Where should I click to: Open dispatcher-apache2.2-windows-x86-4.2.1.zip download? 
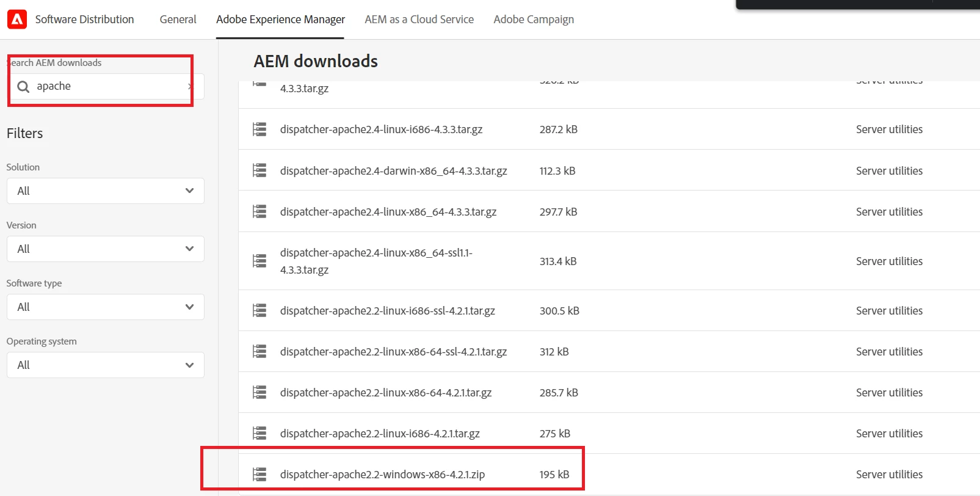(x=382, y=474)
